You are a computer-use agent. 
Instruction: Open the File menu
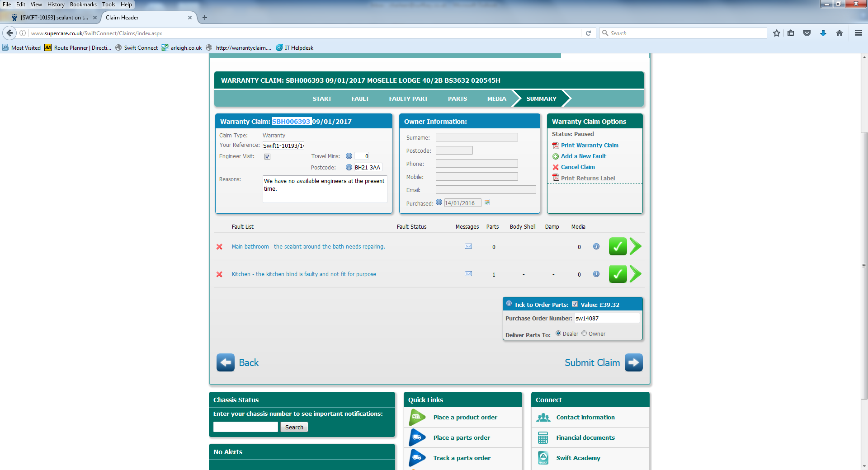coord(7,5)
